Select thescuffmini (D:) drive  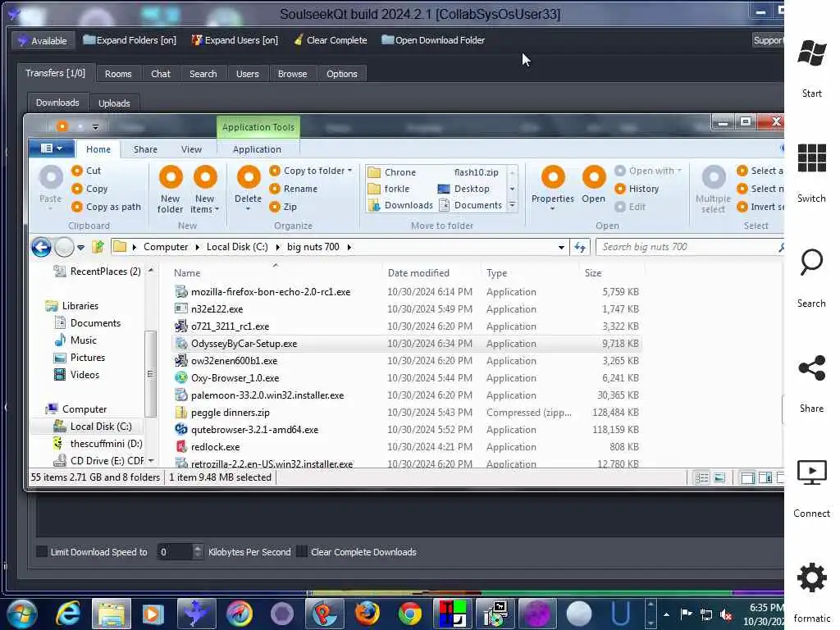(x=106, y=444)
